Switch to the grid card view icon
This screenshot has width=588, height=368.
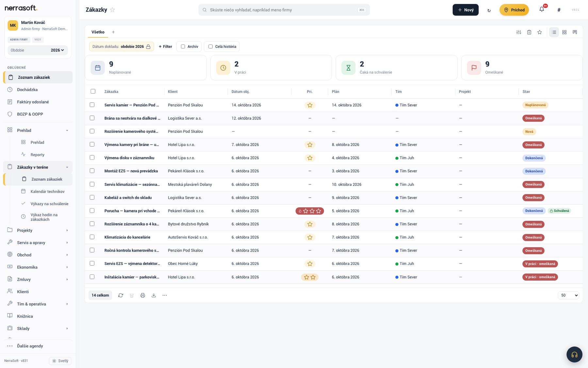[564, 32]
